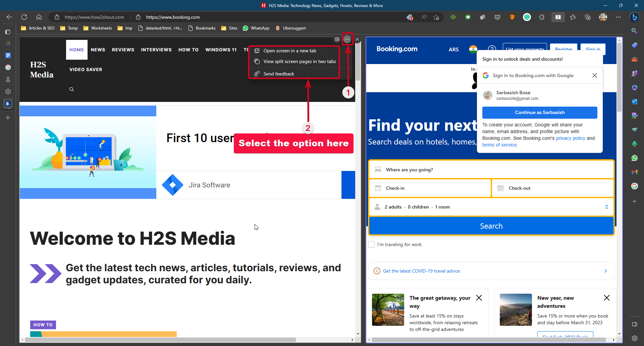The width and height of the screenshot is (644, 346).
Task: Open the latest COVID-19 travel advice link
Action: (421, 271)
